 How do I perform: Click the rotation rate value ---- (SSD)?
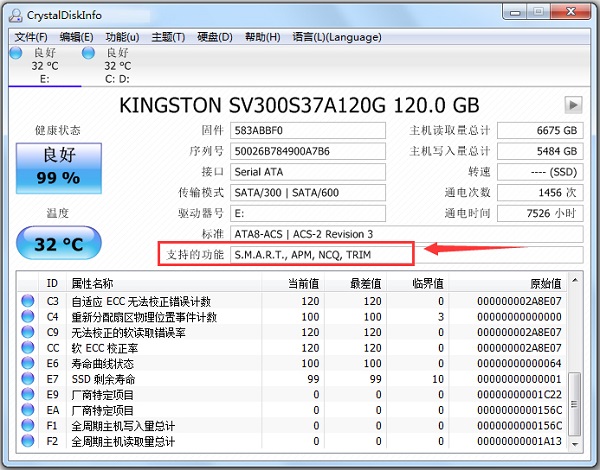point(540,172)
